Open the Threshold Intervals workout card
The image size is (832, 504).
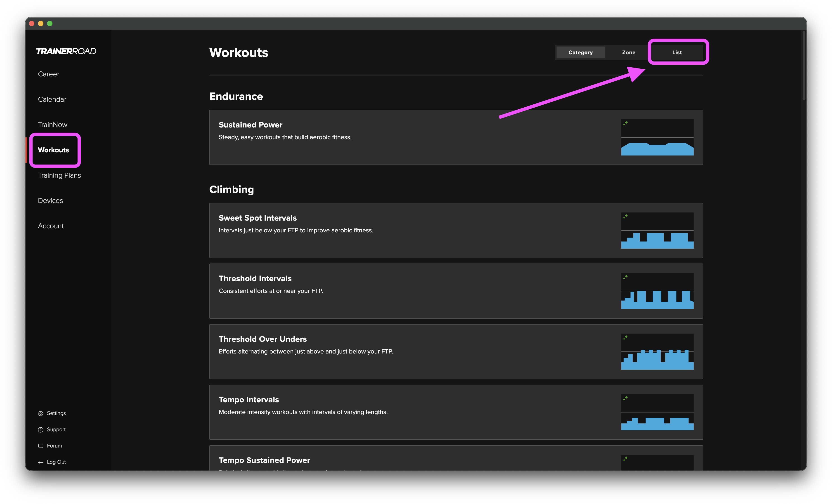(456, 291)
